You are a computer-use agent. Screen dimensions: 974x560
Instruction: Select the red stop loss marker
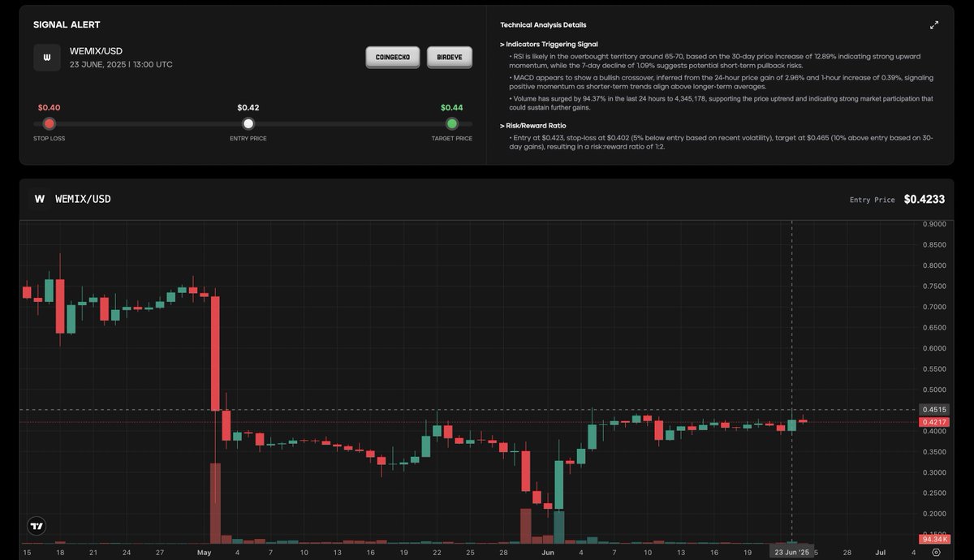50,123
